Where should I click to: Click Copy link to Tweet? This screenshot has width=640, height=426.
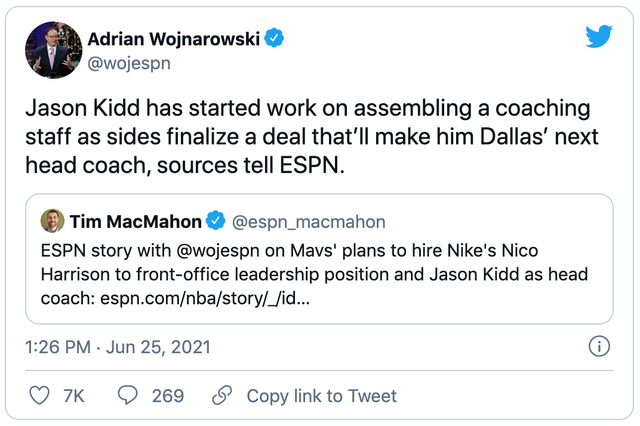click(x=321, y=396)
